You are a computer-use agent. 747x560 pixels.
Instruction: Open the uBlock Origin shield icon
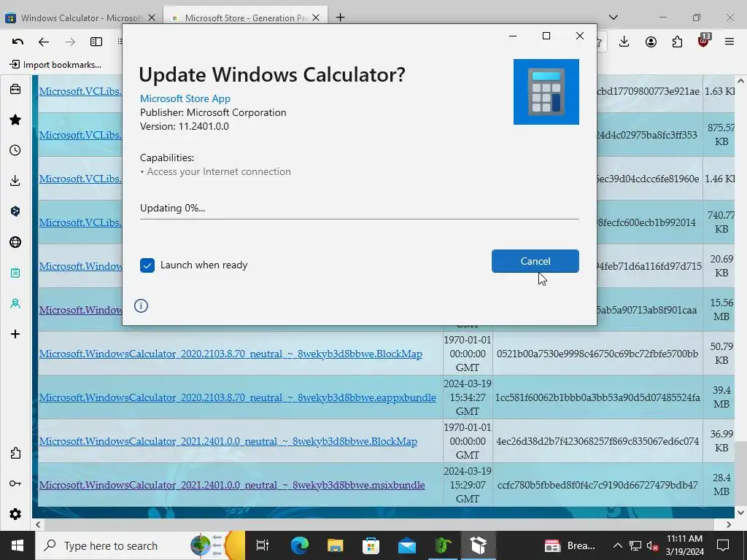point(704,41)
